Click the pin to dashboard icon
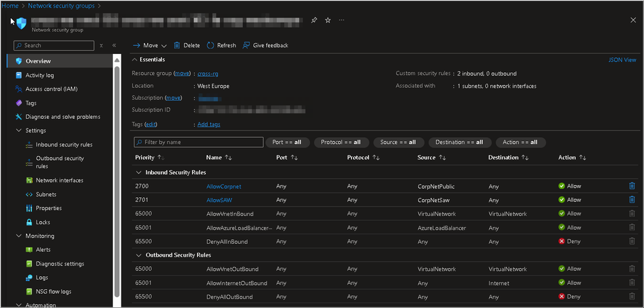The height and width of the screenshot is (308, 644). [x=314, y=20]
